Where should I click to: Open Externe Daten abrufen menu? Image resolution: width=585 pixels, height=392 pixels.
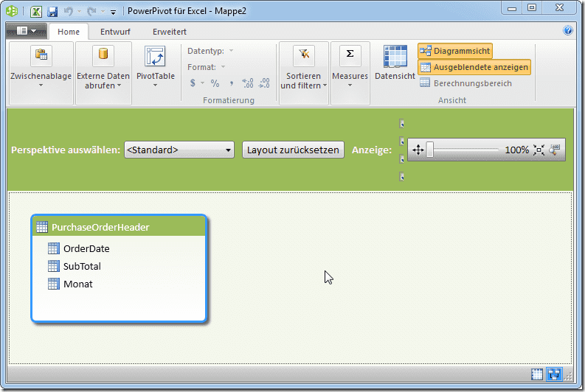[x=103, y=73]
